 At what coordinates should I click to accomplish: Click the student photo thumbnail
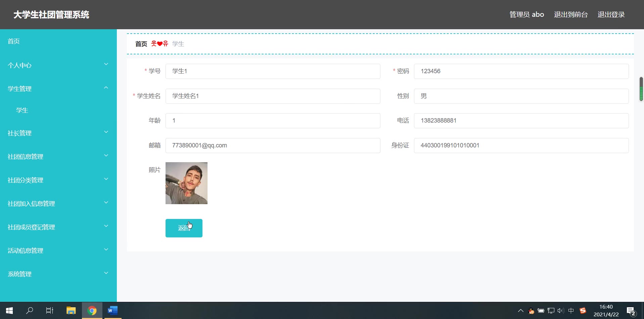pyautogui.click(x=186, y=183)
